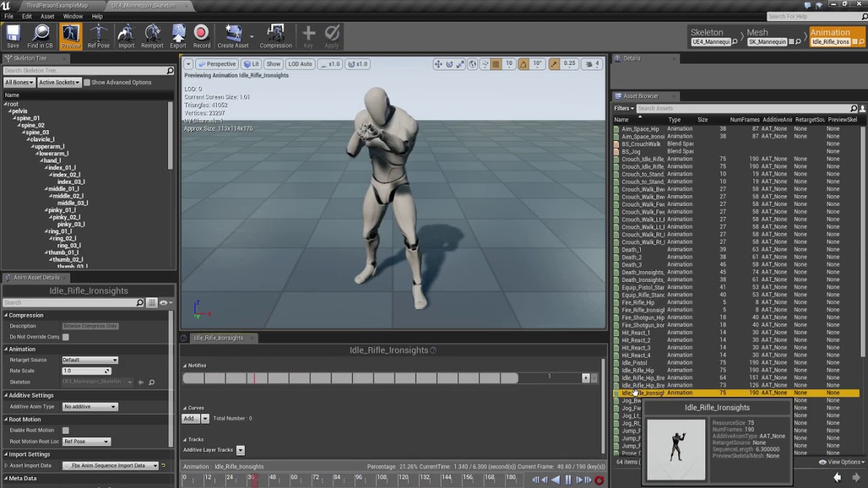Open the Retarget Source dropdown
The height and width of the screenshot is (488, 868).
coord(90,360)
